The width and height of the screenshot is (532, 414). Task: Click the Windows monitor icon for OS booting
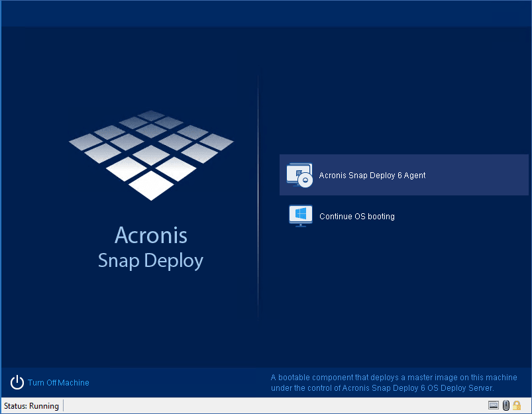[300, 216]
